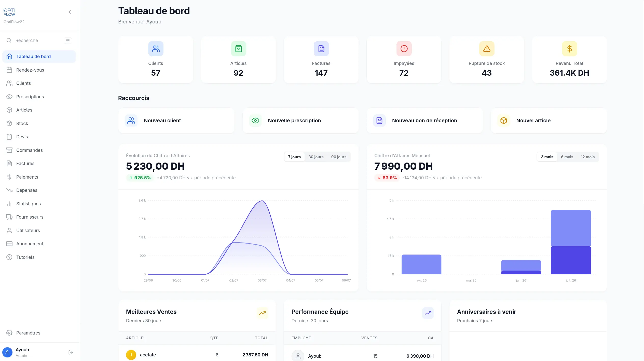
Task: Click the Paiements dollar icon
Action: 9,177
